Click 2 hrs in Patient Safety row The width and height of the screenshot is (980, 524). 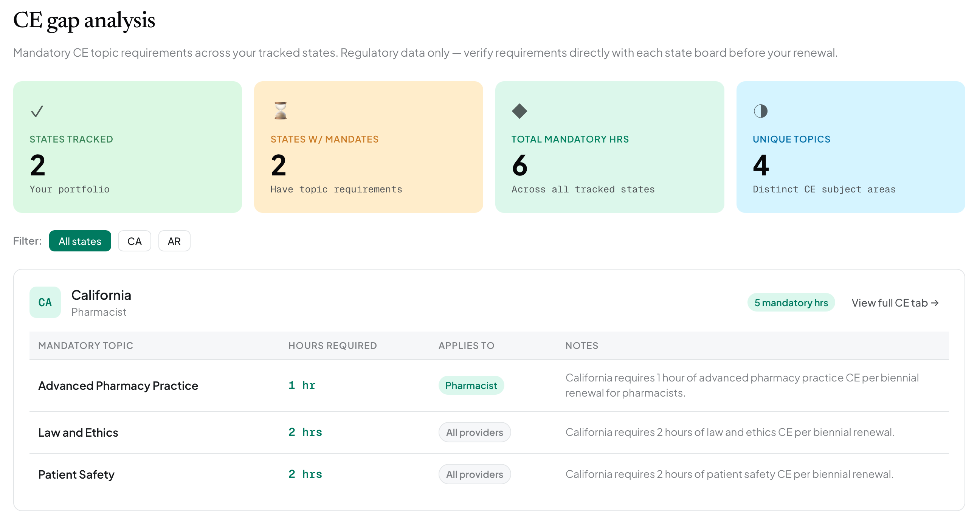point(305,474)
